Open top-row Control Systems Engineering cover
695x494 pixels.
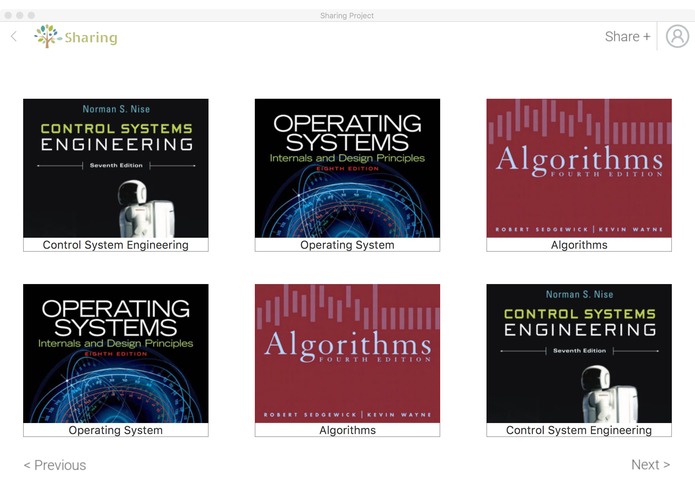click(116, 168)
